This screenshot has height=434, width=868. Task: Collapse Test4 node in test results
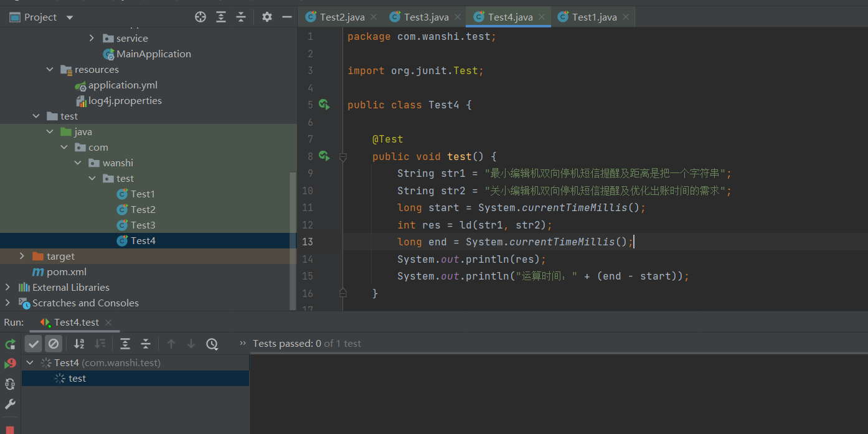(x=30, y=362)
